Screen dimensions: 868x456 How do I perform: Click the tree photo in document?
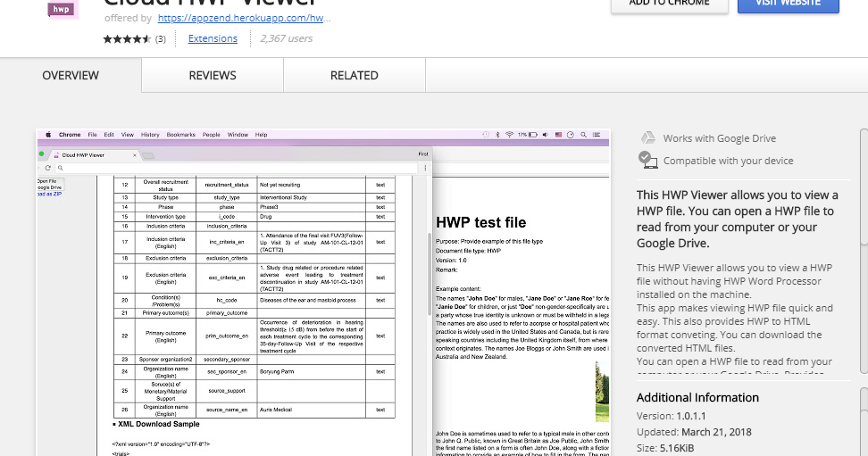point(602,391)
